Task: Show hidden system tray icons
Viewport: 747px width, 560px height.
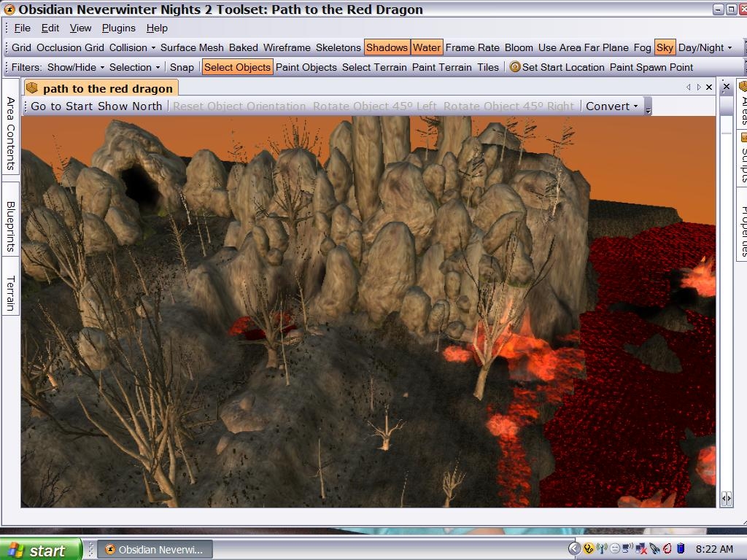Action: (x=574, y=548)
